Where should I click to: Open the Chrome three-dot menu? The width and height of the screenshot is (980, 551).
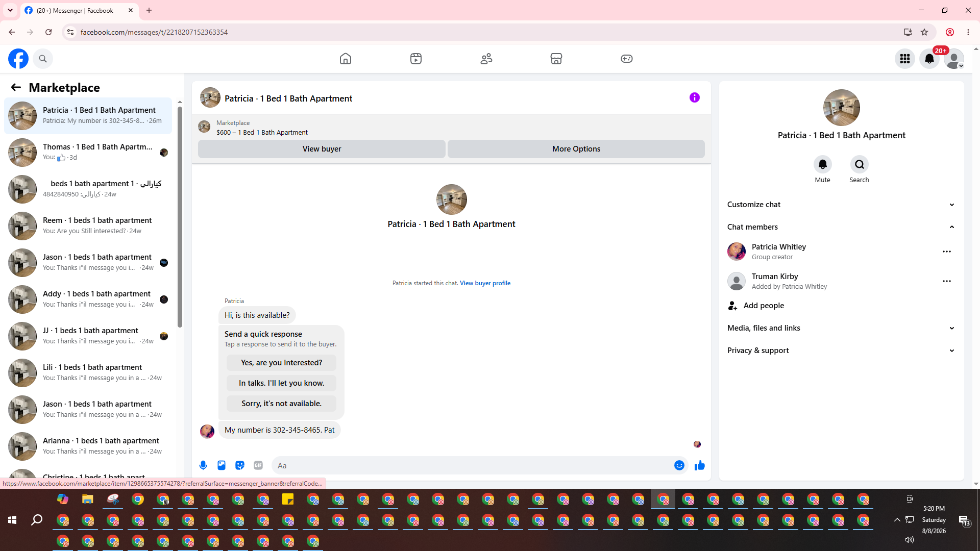coord(968,32)
